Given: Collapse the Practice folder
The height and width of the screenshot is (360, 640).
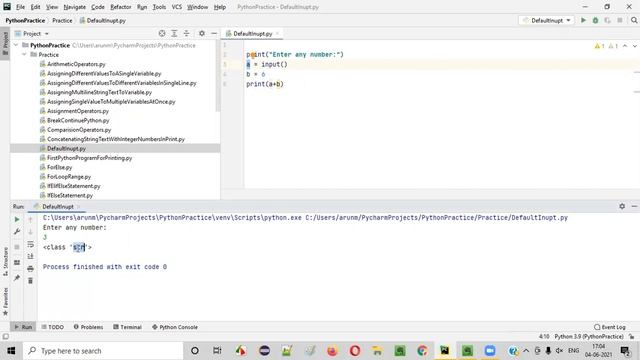Looking at the screenshot, I should (x=24, y=55).
